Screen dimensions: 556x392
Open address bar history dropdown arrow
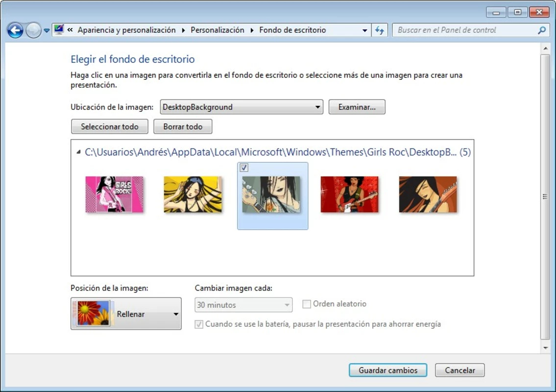pos(364,30)
